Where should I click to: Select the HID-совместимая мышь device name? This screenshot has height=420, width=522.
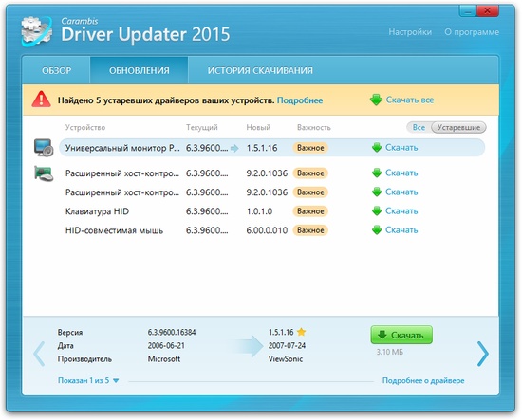click(x=114, y=230)
